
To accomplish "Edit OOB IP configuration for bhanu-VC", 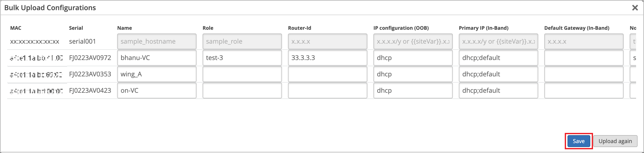I will [x=413, y=58].
